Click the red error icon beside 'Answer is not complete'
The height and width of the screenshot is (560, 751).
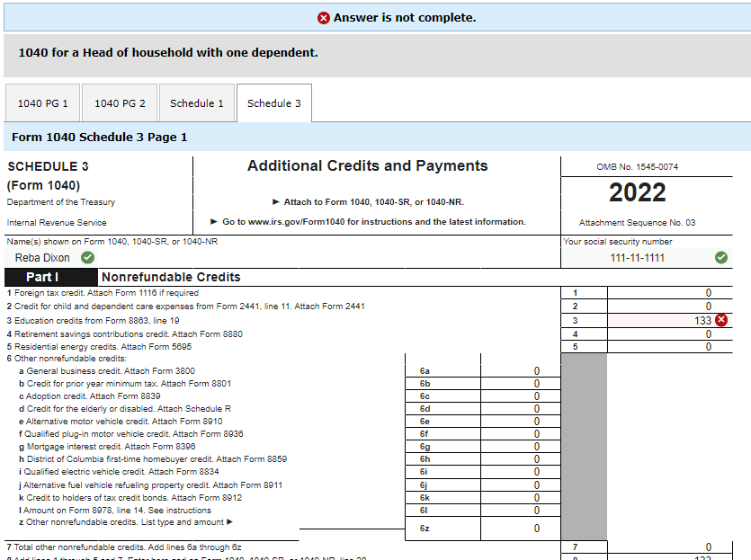click(323, 18)
